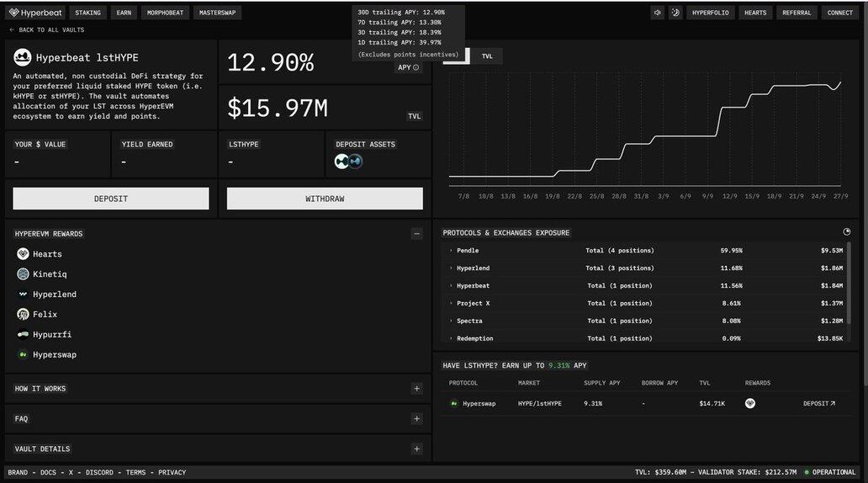The width and height of the screenshot is (868, 483).
Task: Toggle the sound speaker icon
Action: point(657,13)
